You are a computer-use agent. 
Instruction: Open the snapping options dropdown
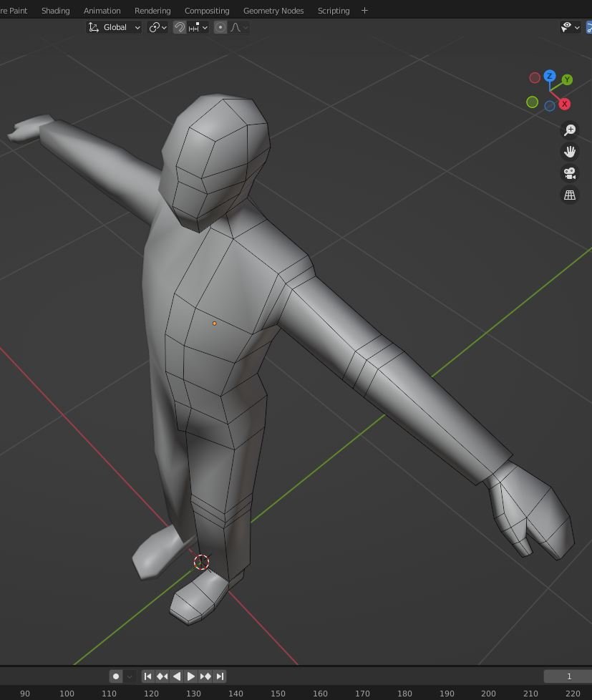coord(198,27)
